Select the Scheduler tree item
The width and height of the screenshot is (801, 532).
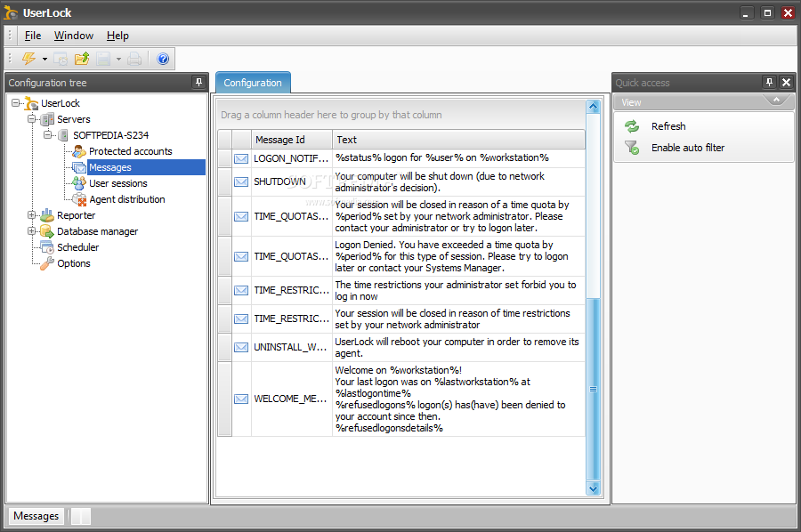tap(77, 247)
